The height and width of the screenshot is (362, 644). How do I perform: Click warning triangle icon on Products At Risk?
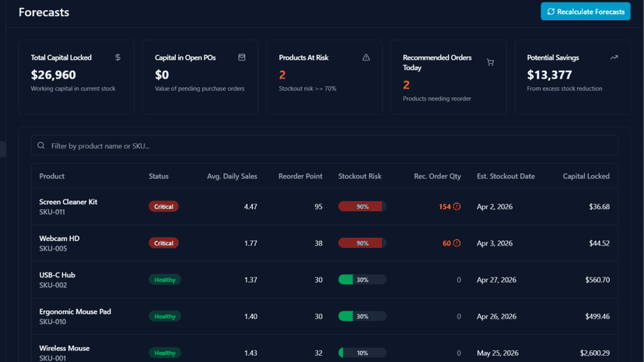(366, 57)
